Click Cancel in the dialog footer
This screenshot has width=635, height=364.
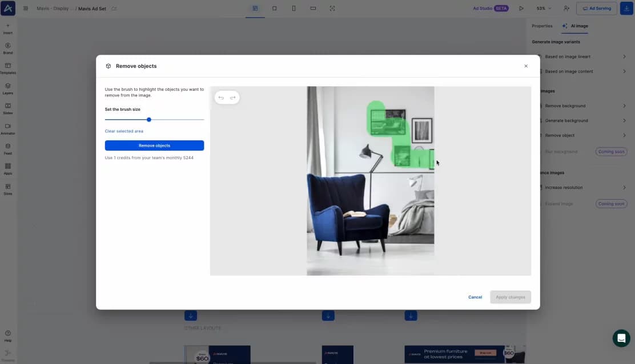pyautogui.click(x=475, y=297)
